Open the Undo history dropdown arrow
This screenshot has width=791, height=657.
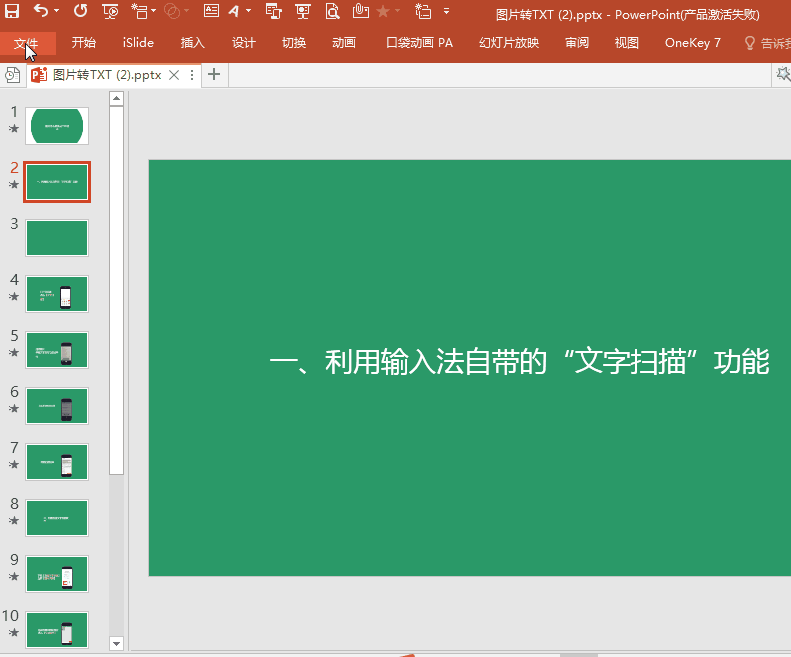pos(56,11)
